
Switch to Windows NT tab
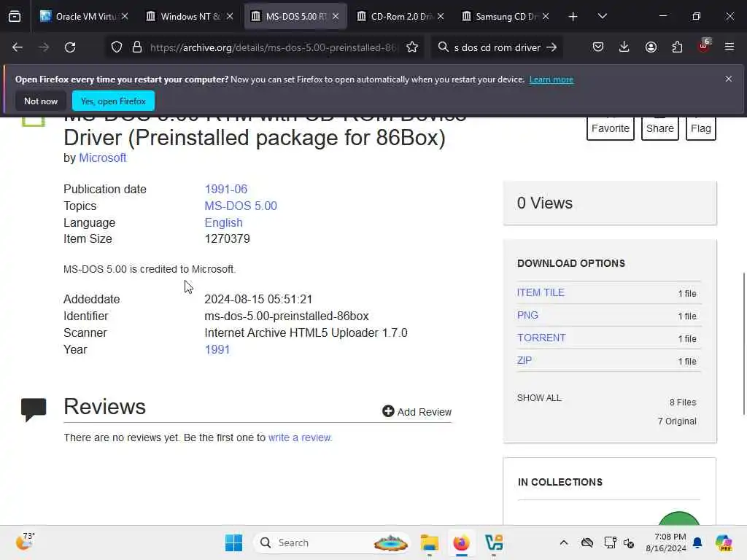click(190, 16)
